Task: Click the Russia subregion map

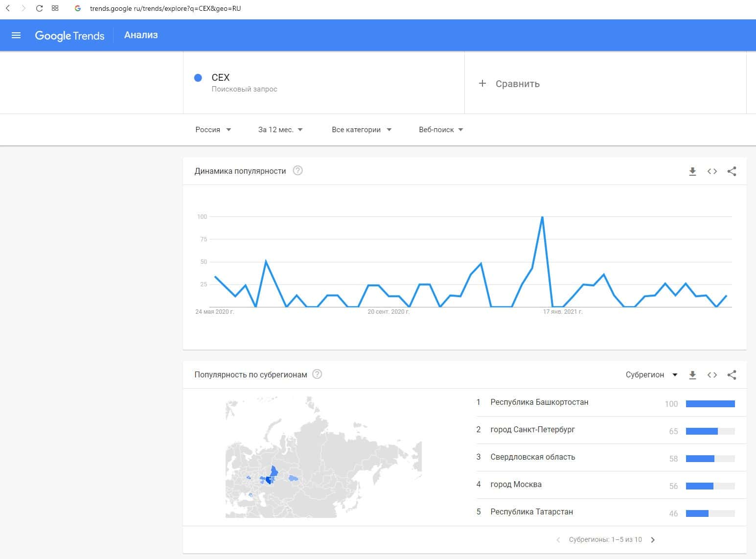Action: point(323,458)
